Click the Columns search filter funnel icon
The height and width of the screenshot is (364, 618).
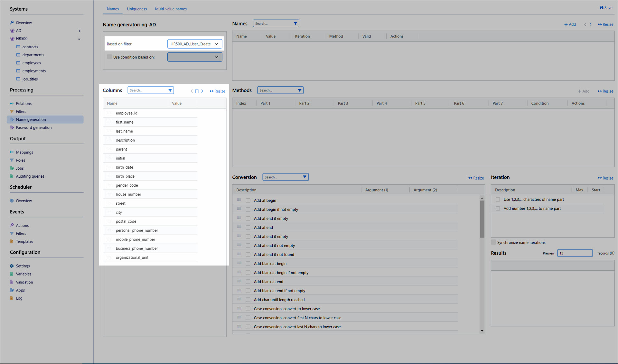tap(170, 90)
